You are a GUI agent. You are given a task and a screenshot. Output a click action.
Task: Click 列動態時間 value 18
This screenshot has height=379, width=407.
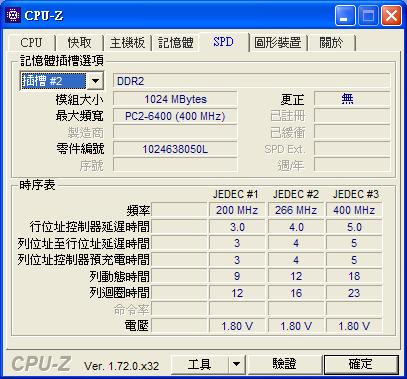pos(354,276)
